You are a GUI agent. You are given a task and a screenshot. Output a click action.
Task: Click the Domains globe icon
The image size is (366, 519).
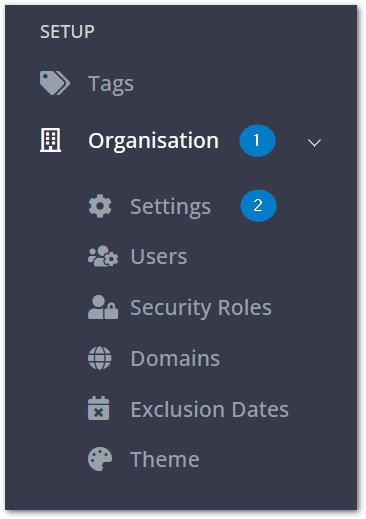(x=100, y=358)
